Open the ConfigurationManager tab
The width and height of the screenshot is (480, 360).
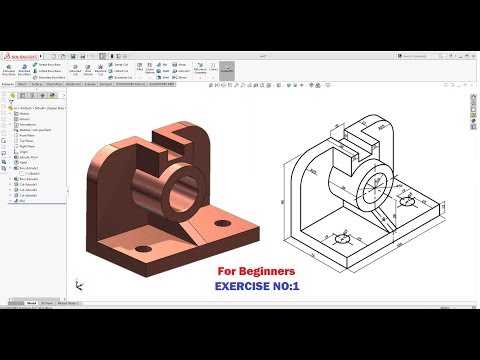point(32,96)
